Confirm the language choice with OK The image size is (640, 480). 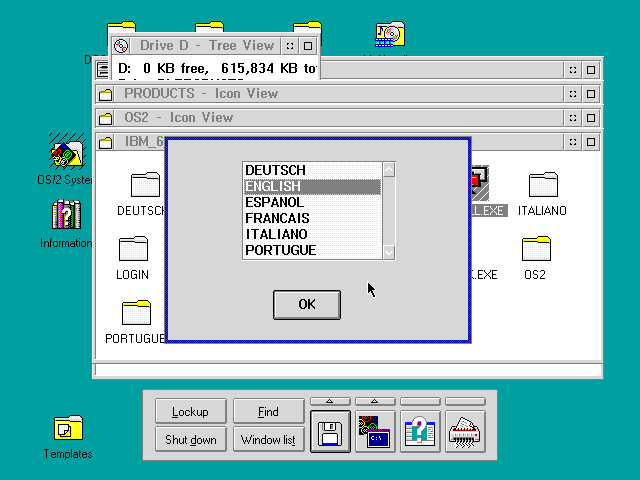(307, 304)
